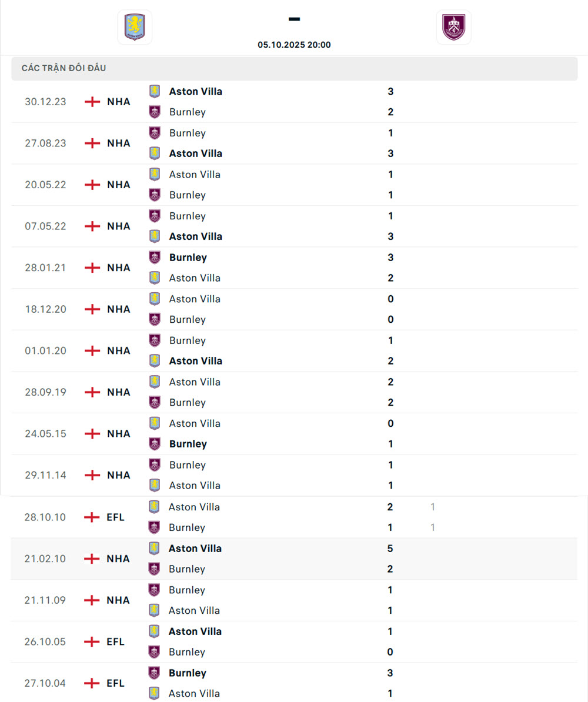This screenshot has height=702, width=588.
Task: Open match date 05.10.2025 20:00 header
Action: click(294, 45)
